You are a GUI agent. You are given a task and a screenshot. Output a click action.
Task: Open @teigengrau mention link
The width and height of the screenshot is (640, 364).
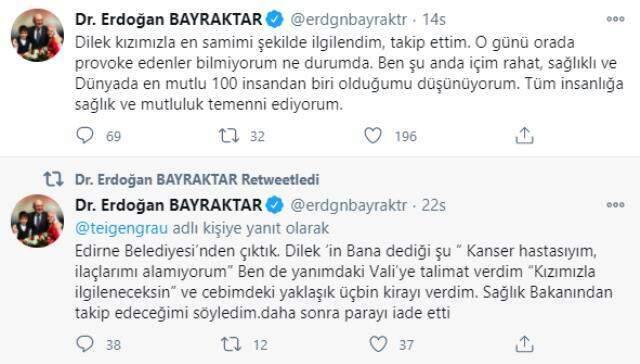(x=122, y=228)
